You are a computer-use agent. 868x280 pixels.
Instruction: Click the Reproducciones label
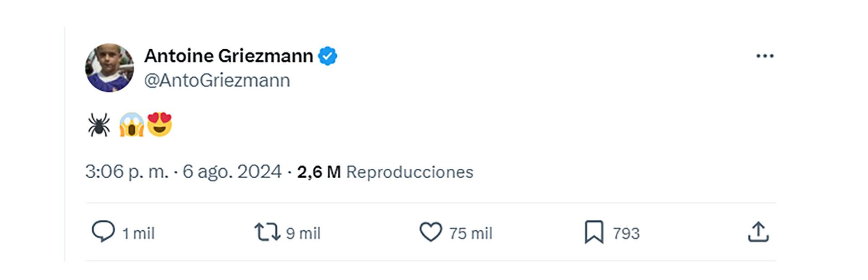pyautogui.click(x=410, y=172)
